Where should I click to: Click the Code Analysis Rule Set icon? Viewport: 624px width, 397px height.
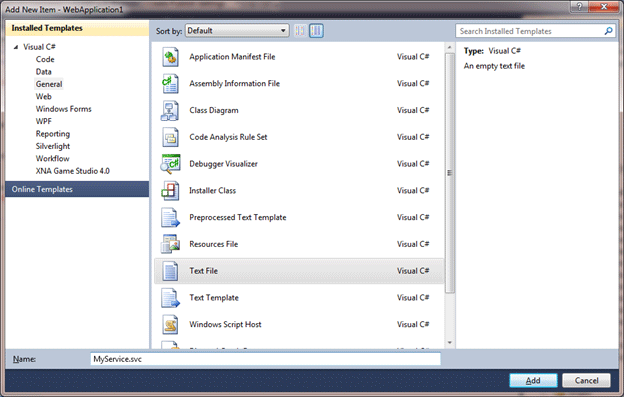click(x=170, y=137)
